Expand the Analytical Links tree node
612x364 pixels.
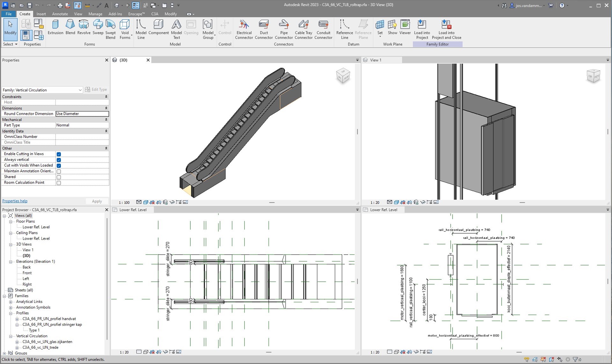point(11,302)
